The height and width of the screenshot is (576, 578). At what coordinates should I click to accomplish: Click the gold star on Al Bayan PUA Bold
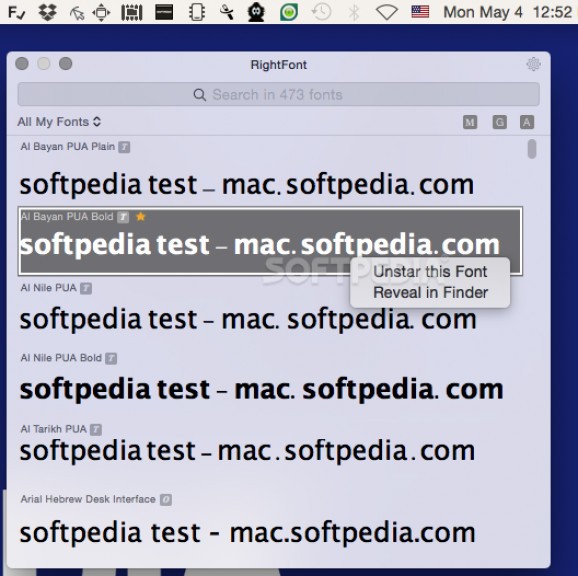click(140, 216)
